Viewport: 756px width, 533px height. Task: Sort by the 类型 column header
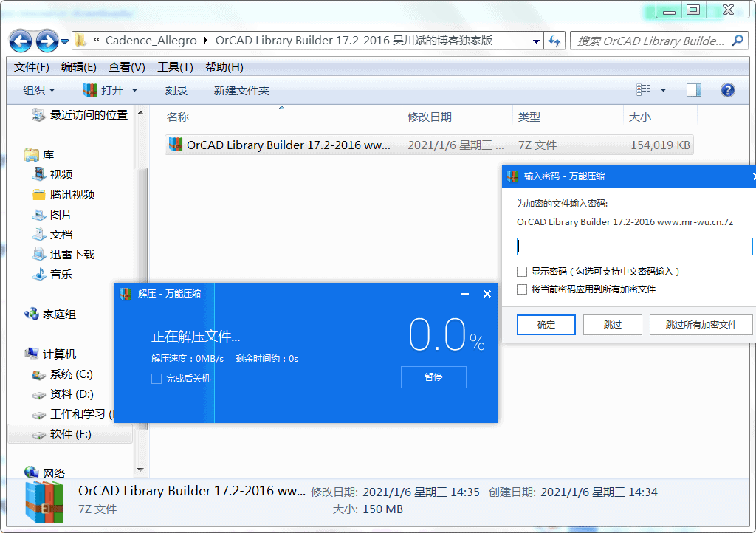click(x=529, y=117)
